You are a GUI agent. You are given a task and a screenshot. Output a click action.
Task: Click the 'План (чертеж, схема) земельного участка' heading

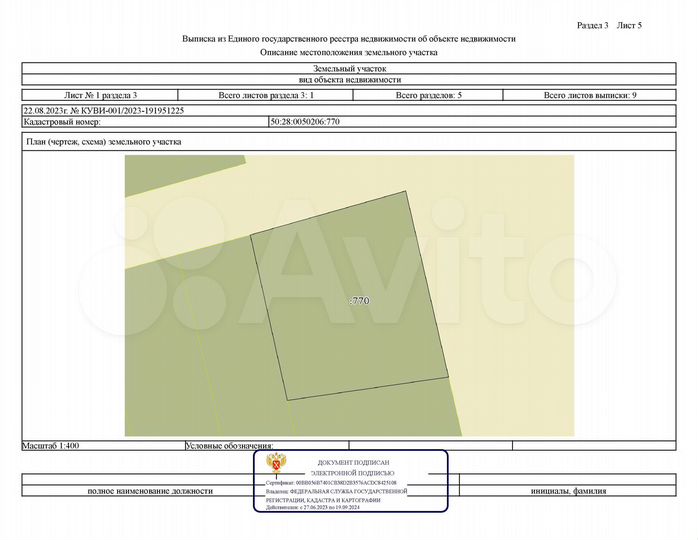point(103,142)
